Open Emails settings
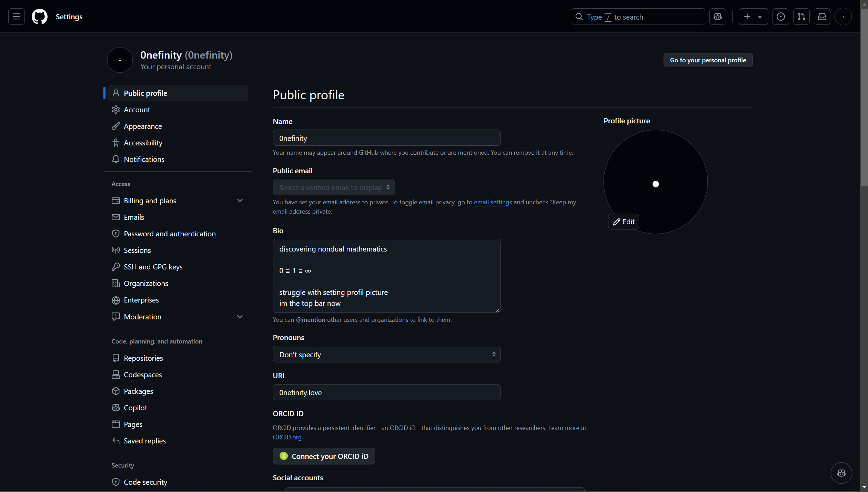Image resolution: width=868 pixels, height=492 pixels. tap(178, 217)
